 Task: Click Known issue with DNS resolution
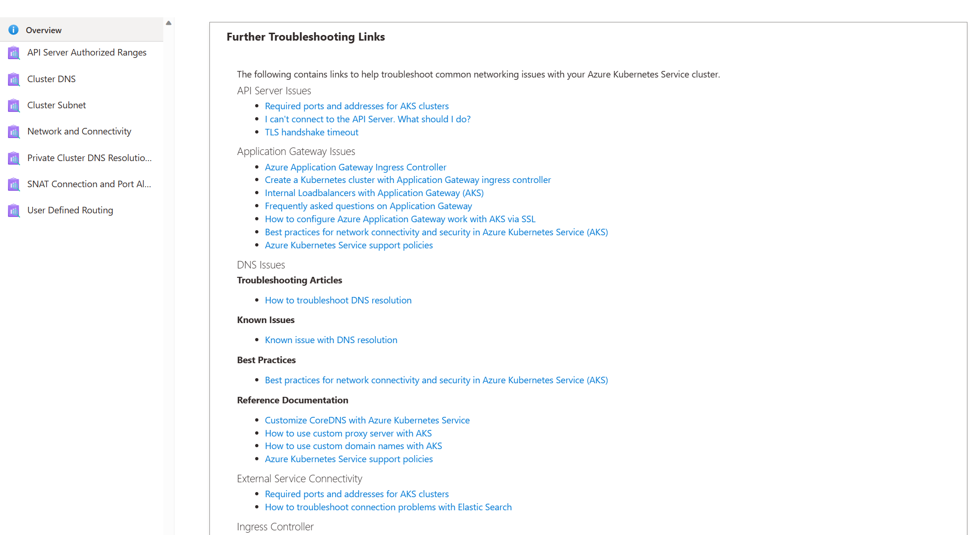[x=330, y=339]
